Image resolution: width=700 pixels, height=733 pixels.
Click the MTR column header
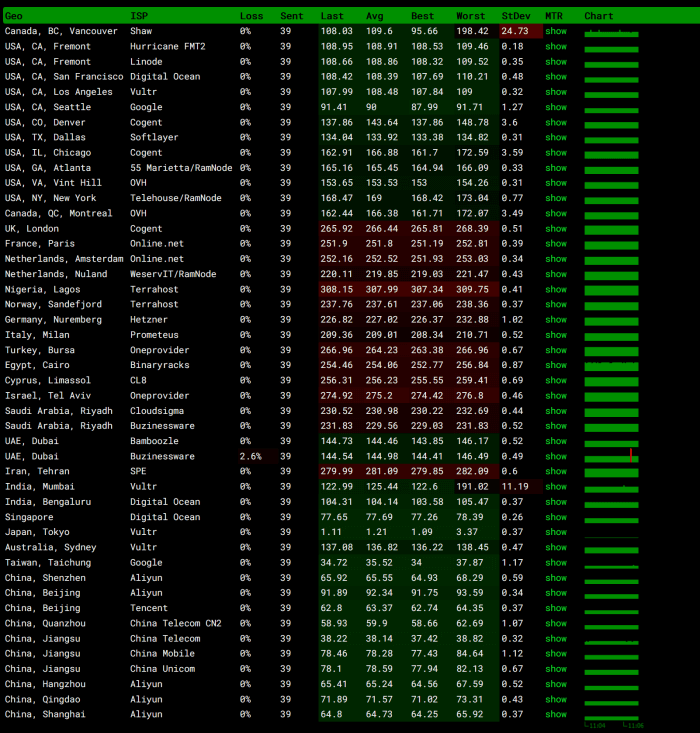[554, 16]
